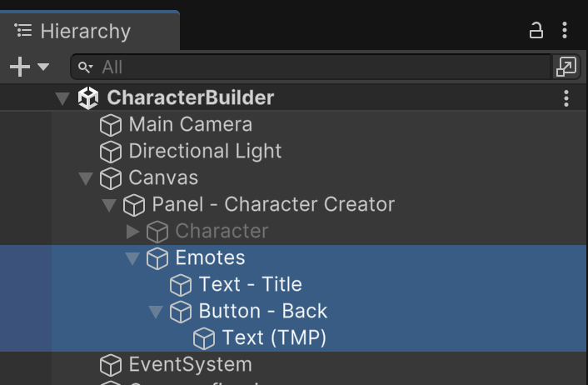Click the Unity scene icon beside CharacterBuilder

click(88, 98)
